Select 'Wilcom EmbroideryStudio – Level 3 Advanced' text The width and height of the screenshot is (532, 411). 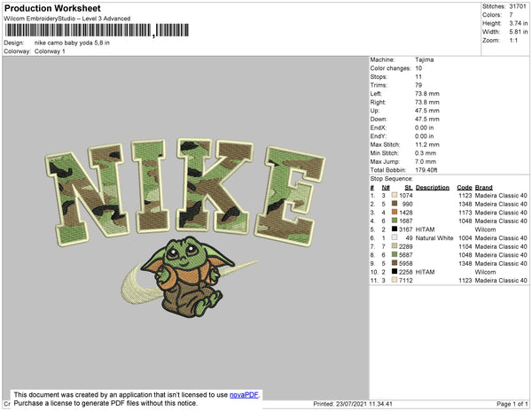67,19
